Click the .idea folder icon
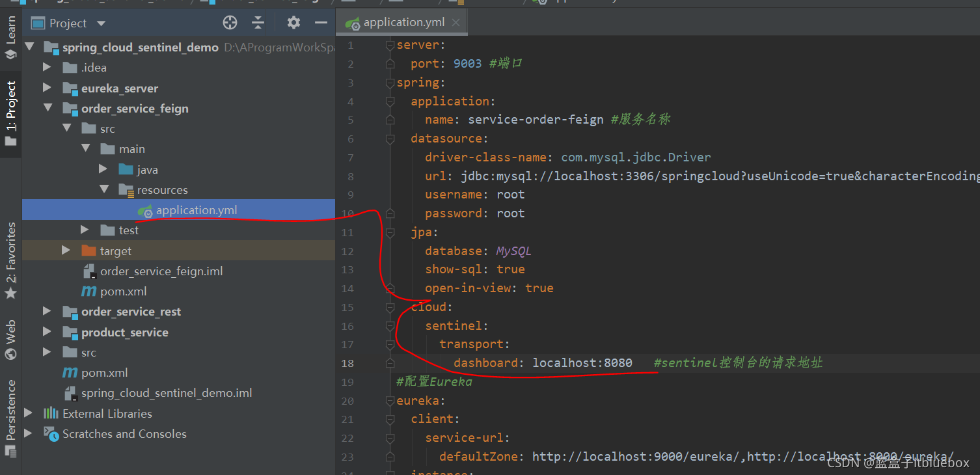 click(70, 68)
